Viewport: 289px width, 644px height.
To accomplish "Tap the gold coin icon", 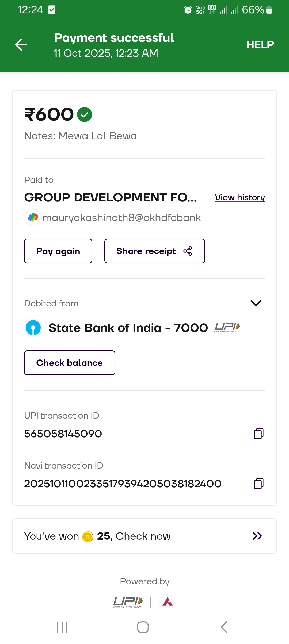I will click(88, 536).
